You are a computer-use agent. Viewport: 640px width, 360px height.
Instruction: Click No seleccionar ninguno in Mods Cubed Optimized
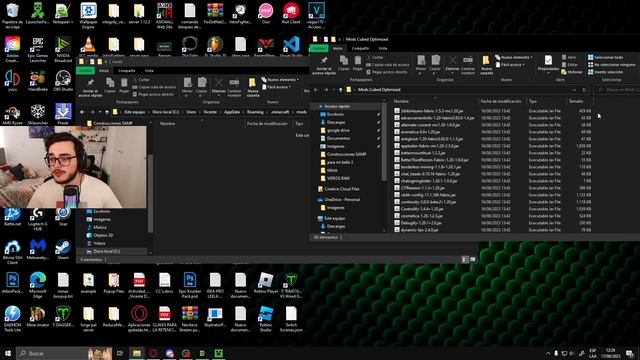pos(612,64)
